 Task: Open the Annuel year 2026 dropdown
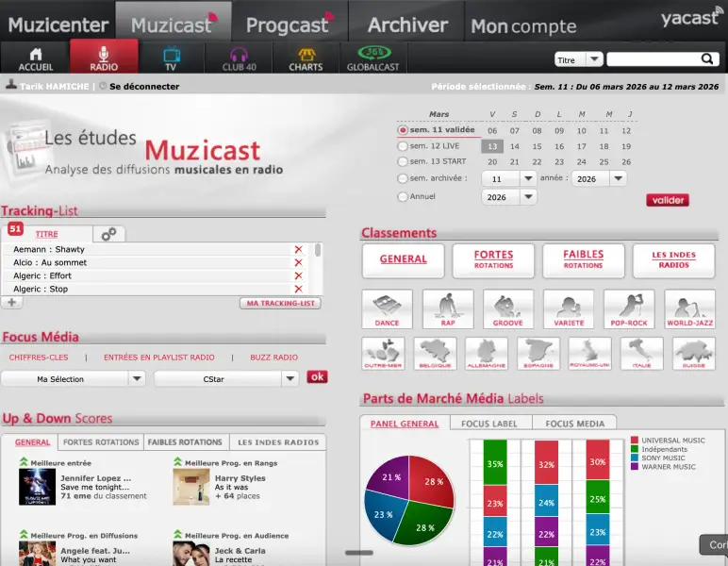pos(509,197)
